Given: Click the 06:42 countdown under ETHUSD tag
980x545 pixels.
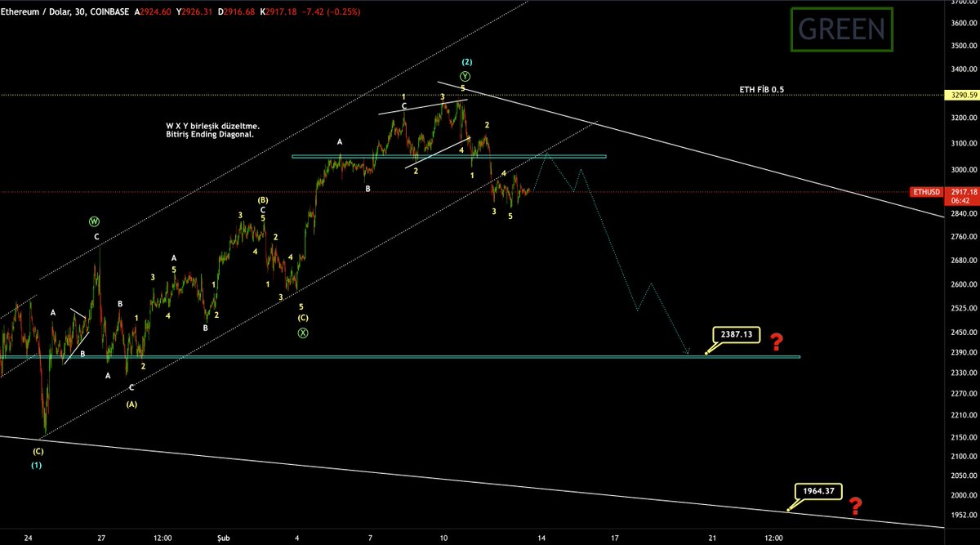Looking at the screenshot, I should click(960, 200).
